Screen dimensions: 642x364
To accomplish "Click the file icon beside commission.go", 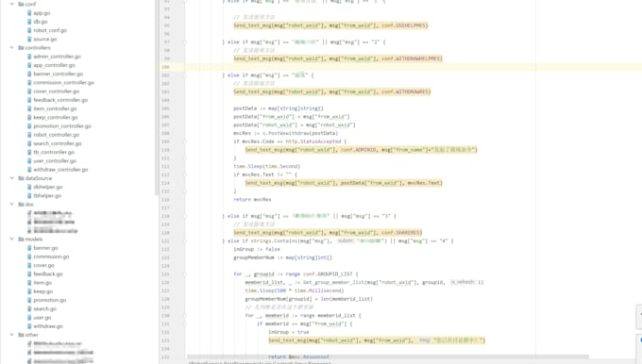I will 29,256.
